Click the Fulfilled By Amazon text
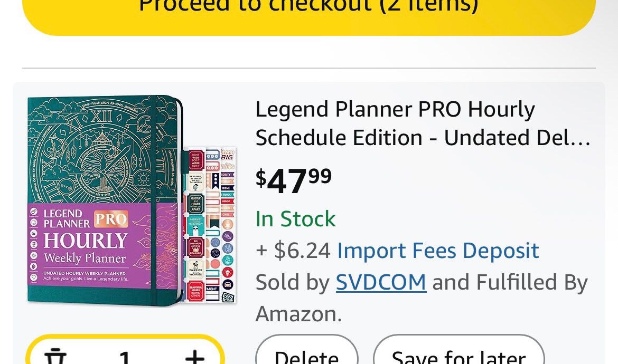618x364 pixels. (531, 282)
